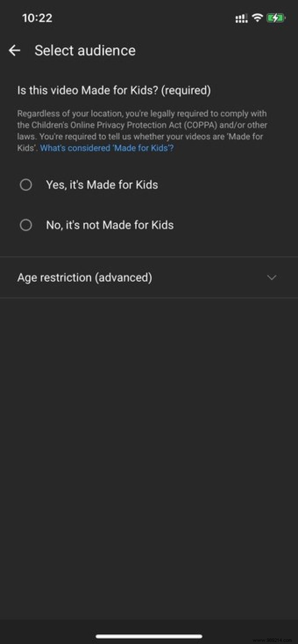
Task: Tap the back arrow icon
Action: coord(14,51)
